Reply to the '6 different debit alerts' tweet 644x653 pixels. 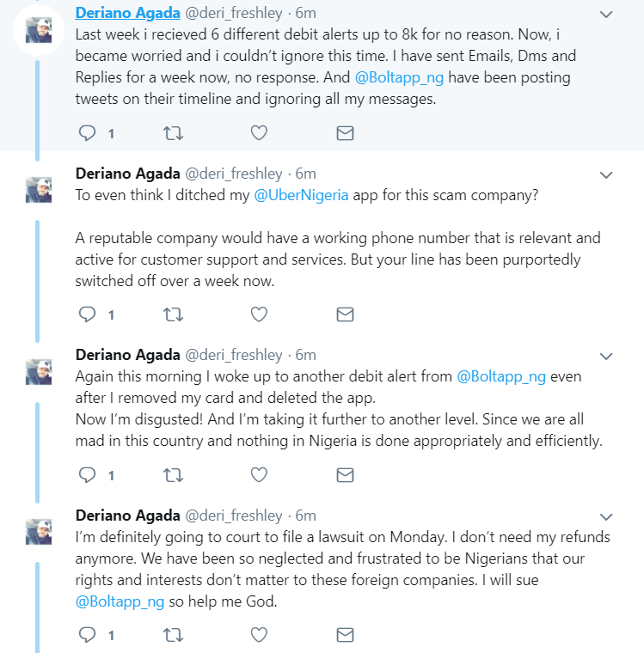(87, 133)
